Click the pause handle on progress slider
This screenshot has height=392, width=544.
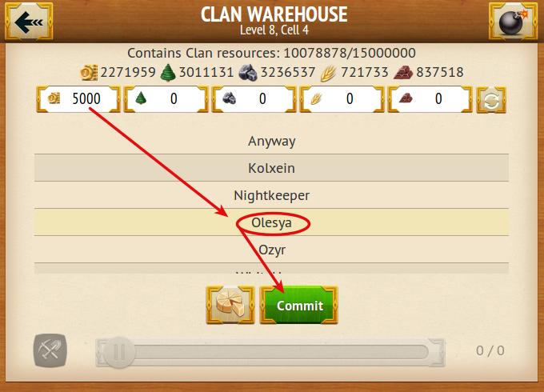pos(119,353)
